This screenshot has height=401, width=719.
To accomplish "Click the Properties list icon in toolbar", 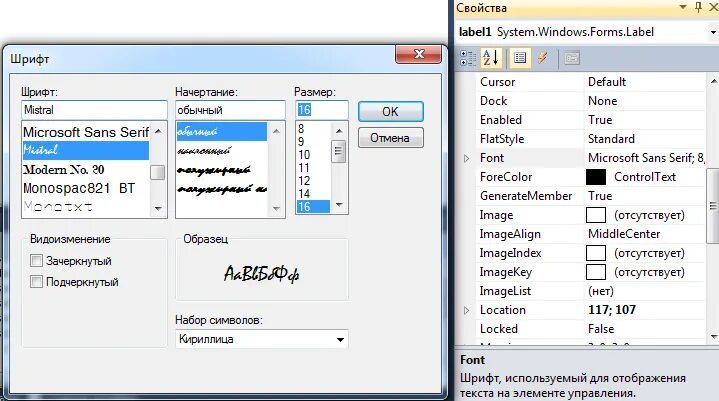I will click(x=520, y=58).
